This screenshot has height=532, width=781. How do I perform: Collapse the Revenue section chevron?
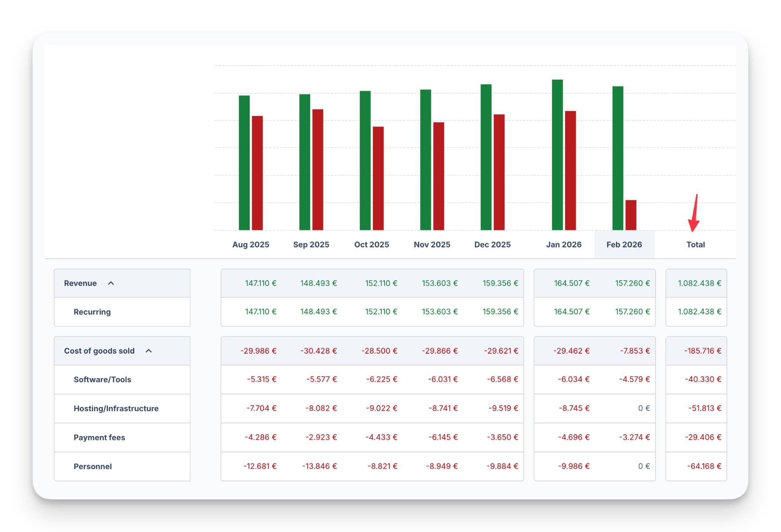(x=111, y=283)
